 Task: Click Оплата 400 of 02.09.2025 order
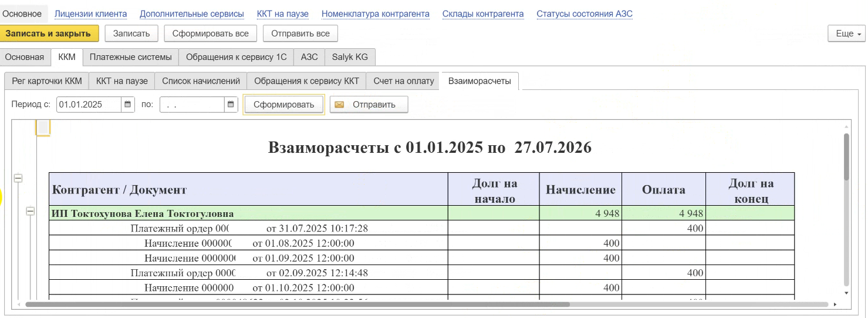click(x=695, y=273)
